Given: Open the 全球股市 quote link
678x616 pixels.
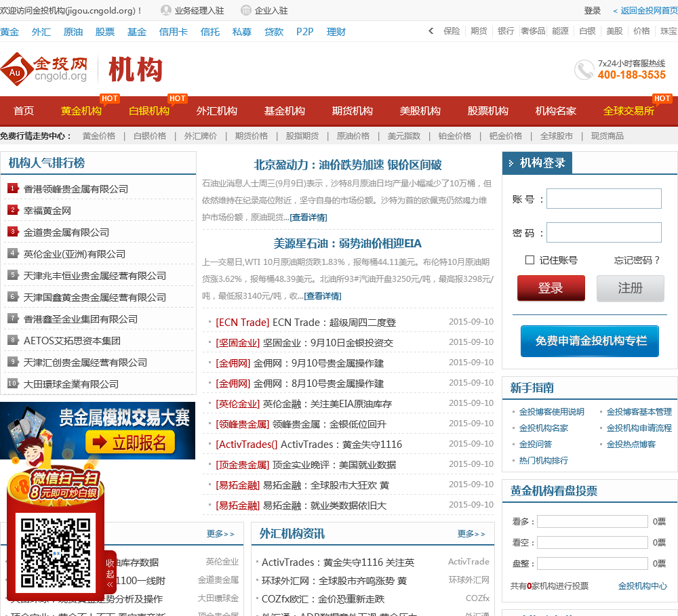Looking at the screenshot, I should [557, 136].
